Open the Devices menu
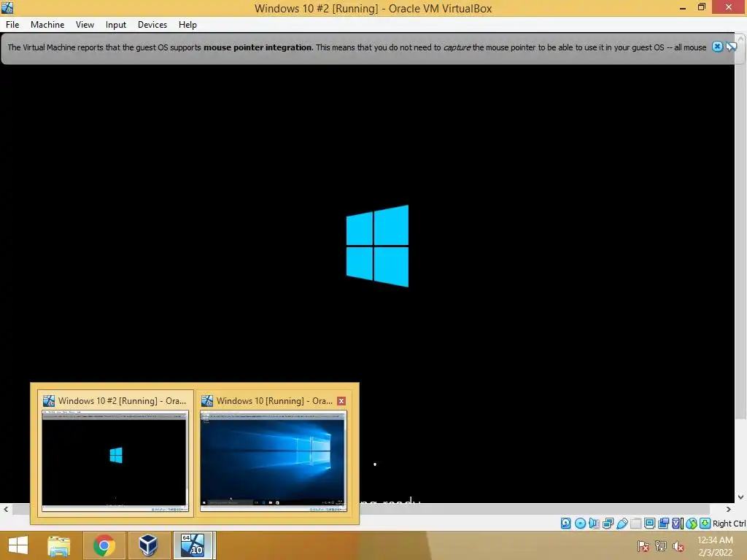Screen dimensions: 747x560 coord(152,25)
